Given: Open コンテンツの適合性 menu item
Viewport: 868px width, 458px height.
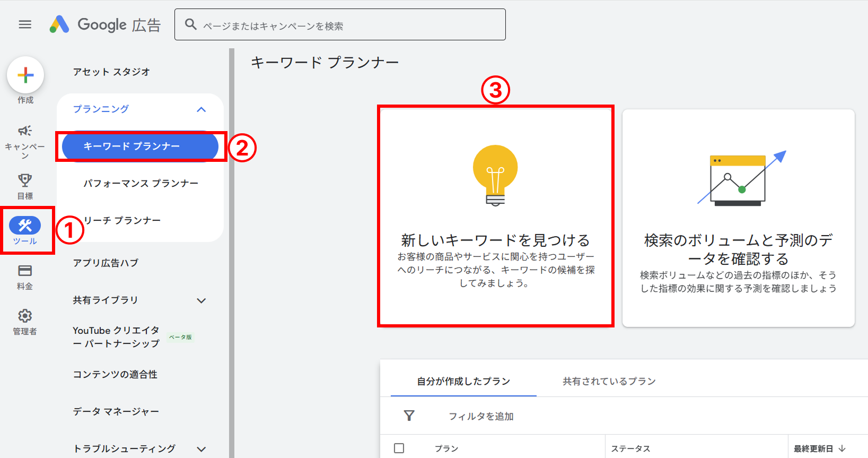Looking at the screenshot, I should [x=115, y=374].
